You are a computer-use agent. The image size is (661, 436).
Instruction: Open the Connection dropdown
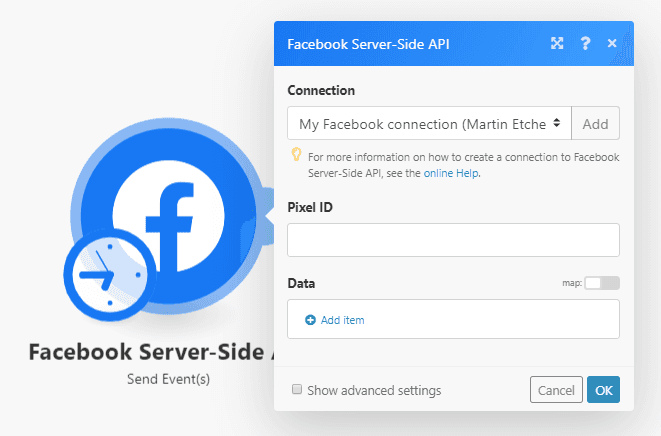pos(429,124)
